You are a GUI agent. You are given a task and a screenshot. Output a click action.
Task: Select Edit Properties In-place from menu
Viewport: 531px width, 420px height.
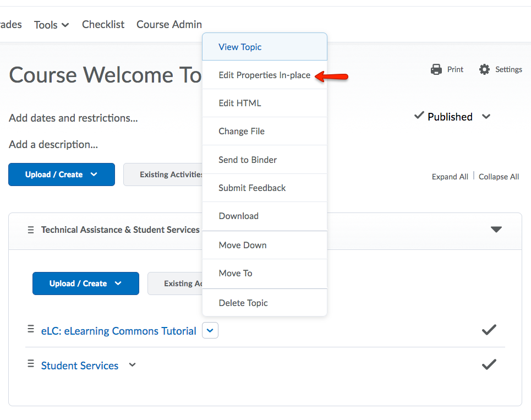[264, 75]
